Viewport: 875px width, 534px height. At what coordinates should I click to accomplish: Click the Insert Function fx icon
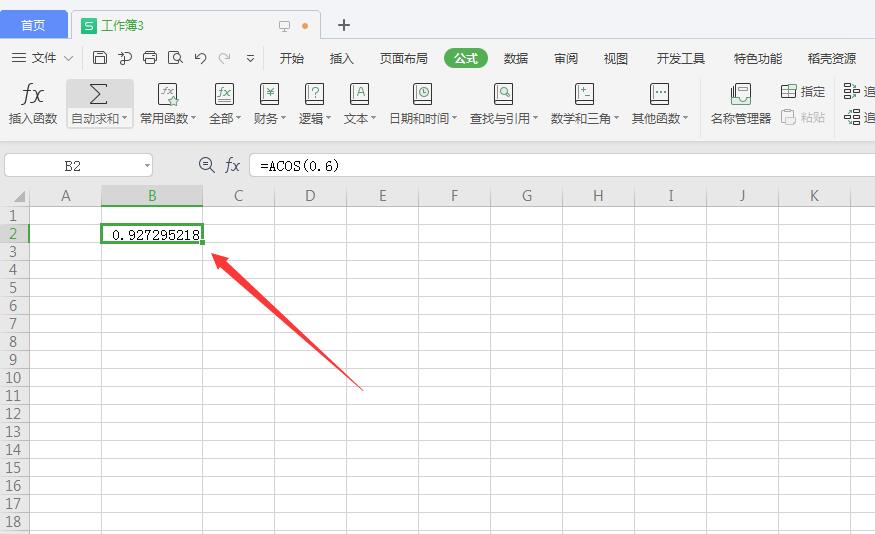(x=32, y=94)
